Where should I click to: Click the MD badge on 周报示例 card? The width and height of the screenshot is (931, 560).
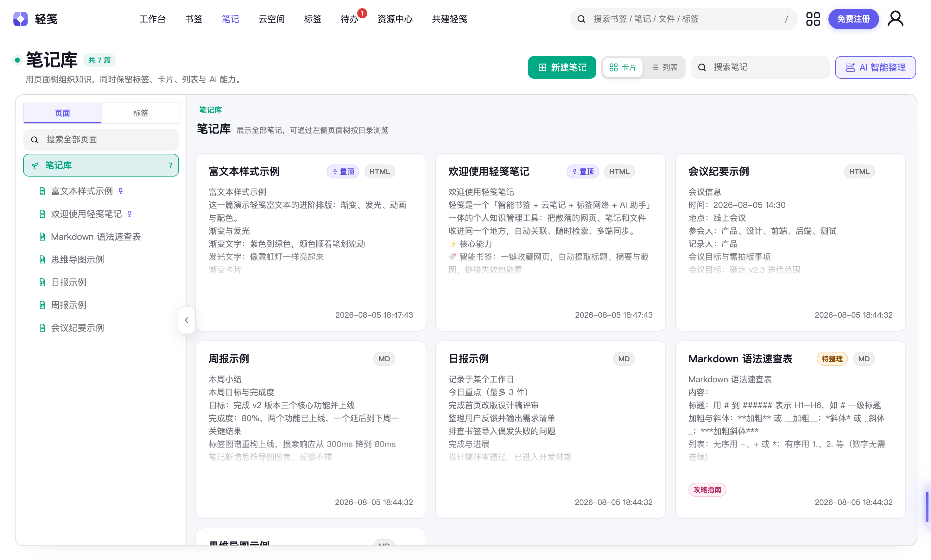(384, 358)
